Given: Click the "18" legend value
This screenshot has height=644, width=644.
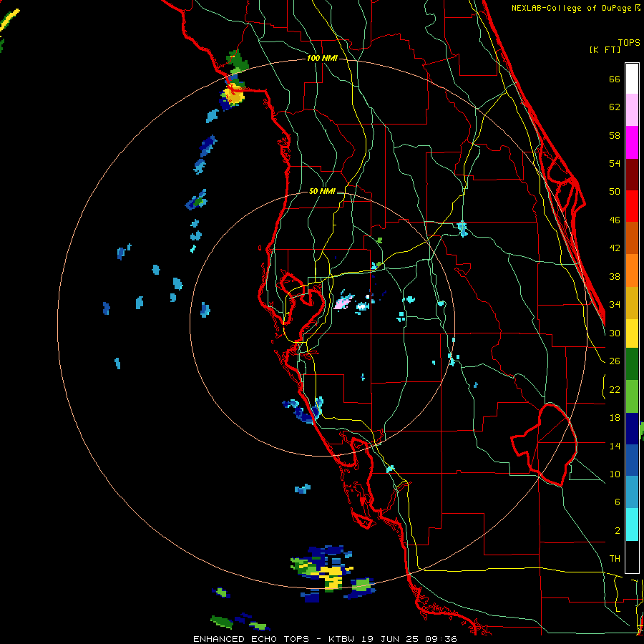Looking at the screenshot, I should pos(615,418).
